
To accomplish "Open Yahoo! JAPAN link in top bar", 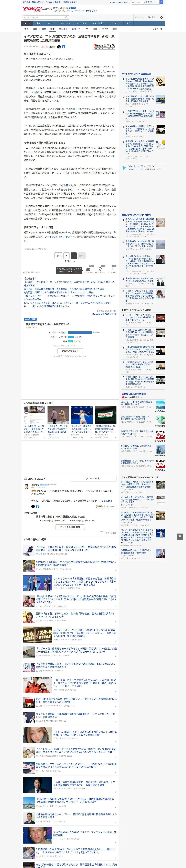I will coord(116,2).
